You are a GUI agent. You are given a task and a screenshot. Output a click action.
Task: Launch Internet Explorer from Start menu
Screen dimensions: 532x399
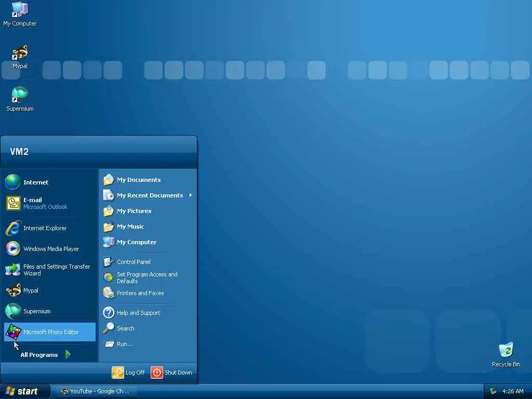click(49, 228)
